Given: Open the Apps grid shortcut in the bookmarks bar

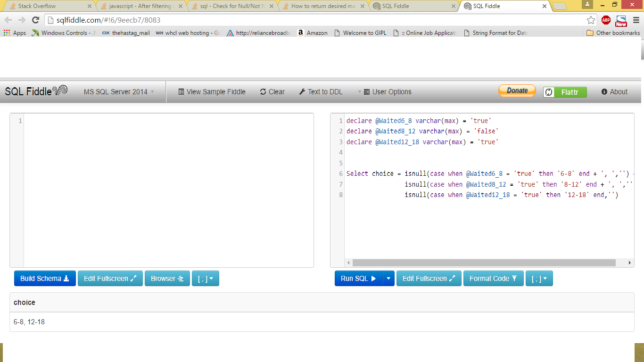Looking at the screenshot, I should pos(15,33).
